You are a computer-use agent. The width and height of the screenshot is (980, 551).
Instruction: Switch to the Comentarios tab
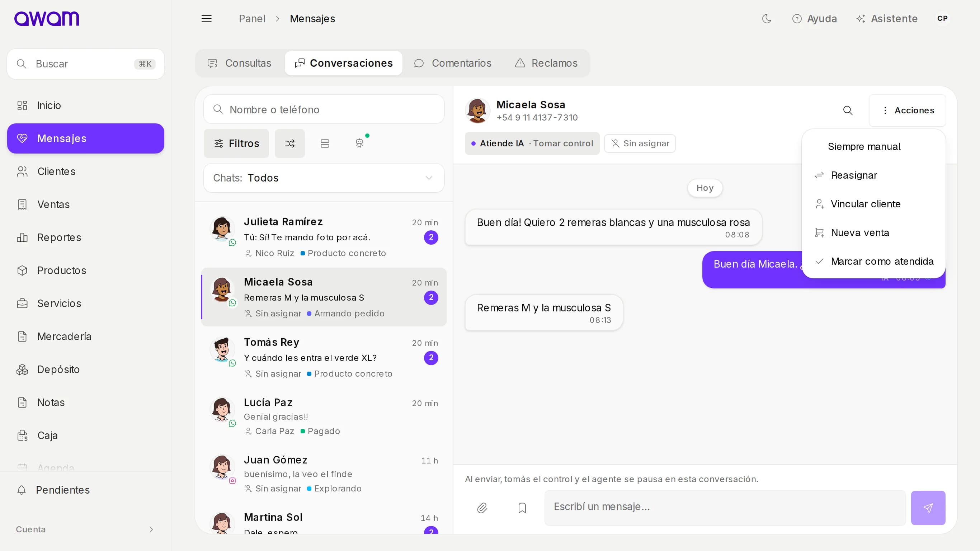tap(453, 63)
